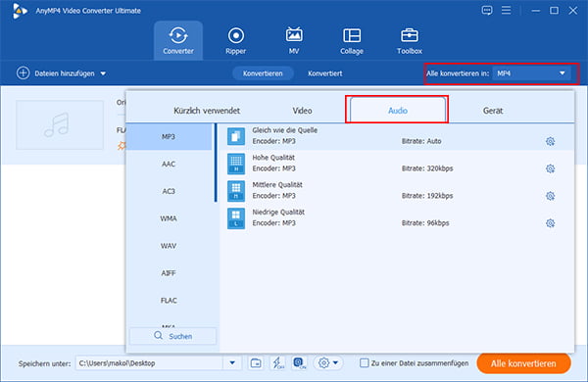Select the 'Kürzlich verwendet' tab
588x382 pixels.
point(207,111)
